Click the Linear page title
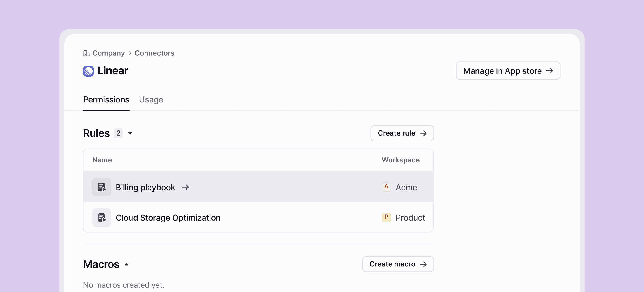The width and height of the screenshot is (644, 292). pos(113,71)
